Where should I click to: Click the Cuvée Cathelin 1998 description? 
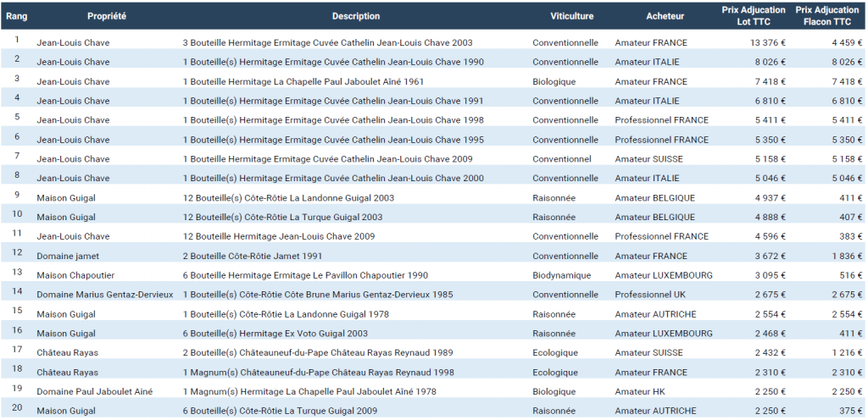333,120
